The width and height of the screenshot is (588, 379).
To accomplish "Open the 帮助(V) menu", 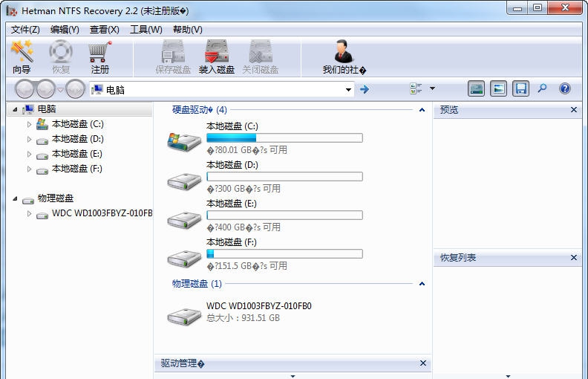I will click(188, 30).
